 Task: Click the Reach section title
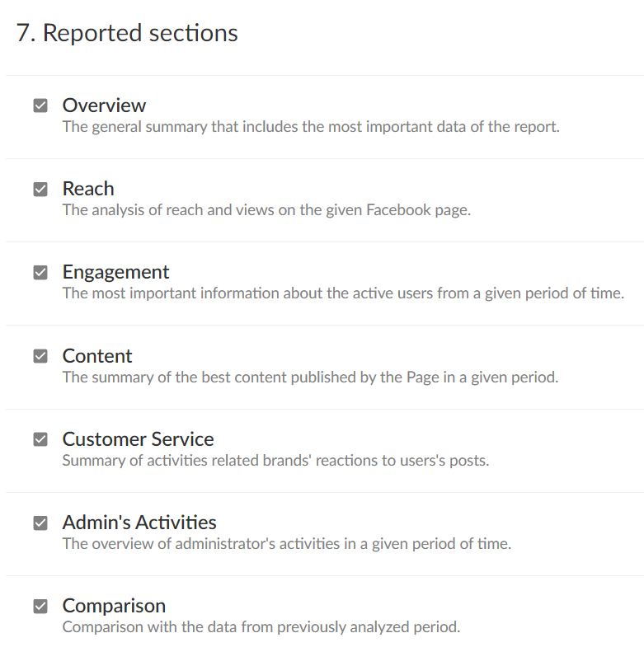point(88,189)
